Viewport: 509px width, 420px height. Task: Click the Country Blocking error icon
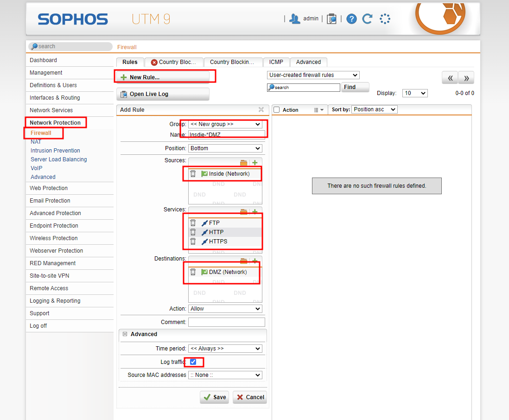[154, 62]
